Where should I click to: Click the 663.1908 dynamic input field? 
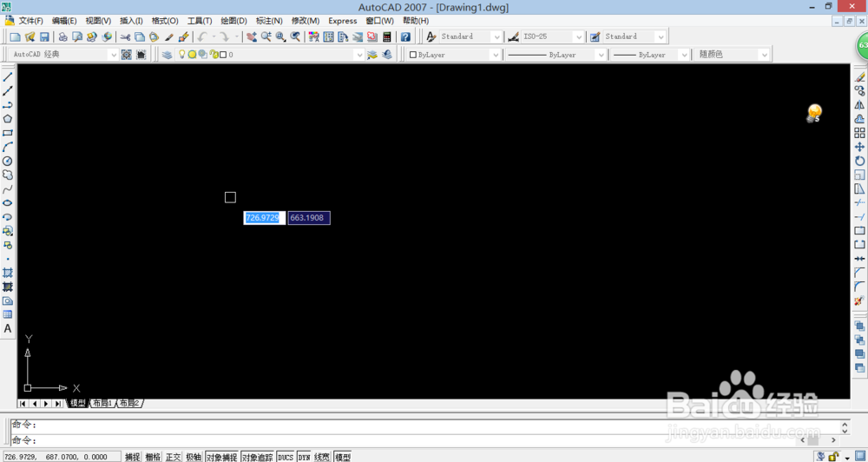pos(309,218)
